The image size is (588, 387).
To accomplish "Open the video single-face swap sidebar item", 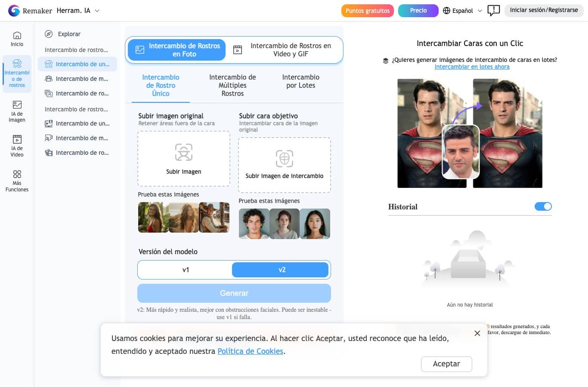I will pyautogui.click(x=77, y=123).
